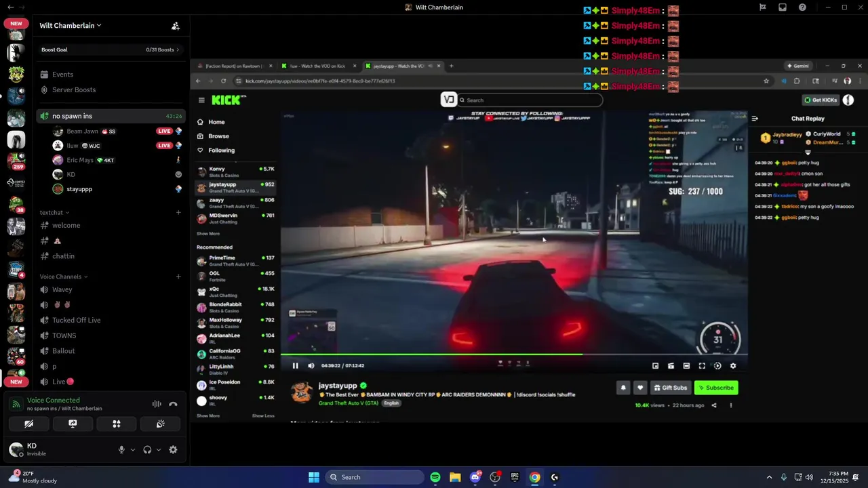Click the Get KICKs button
This screenshot has width=868, height=488.
(821, 100)
